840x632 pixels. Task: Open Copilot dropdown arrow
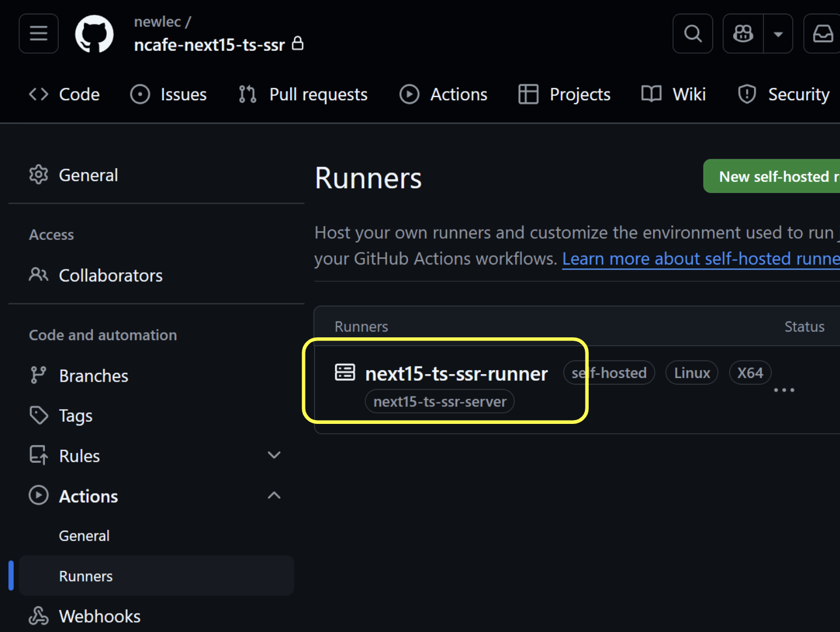778,33
